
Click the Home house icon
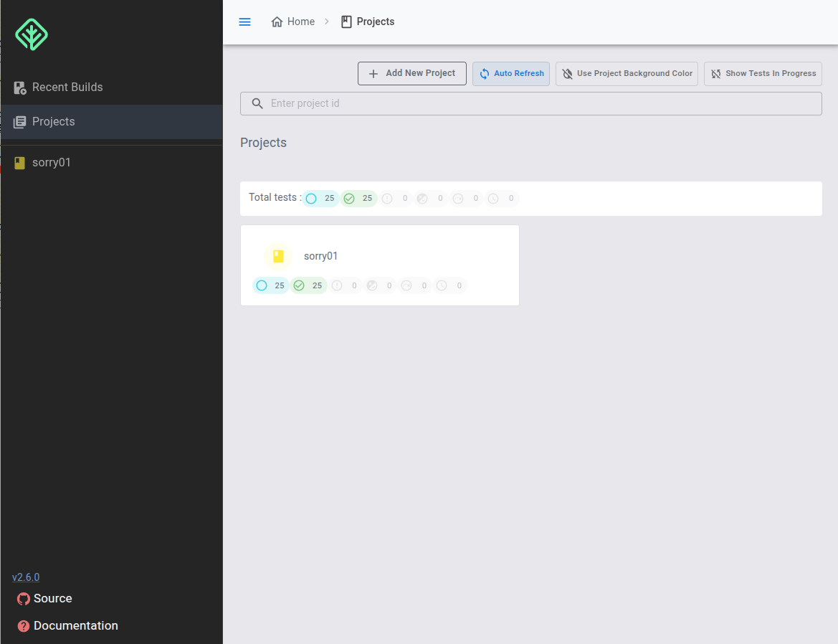click(277, 22)
